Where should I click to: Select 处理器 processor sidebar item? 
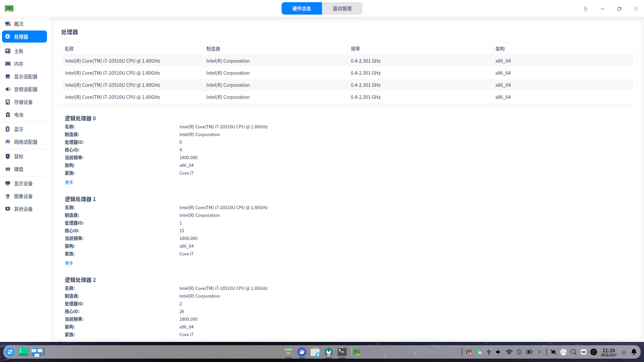(x=24, y=37)
